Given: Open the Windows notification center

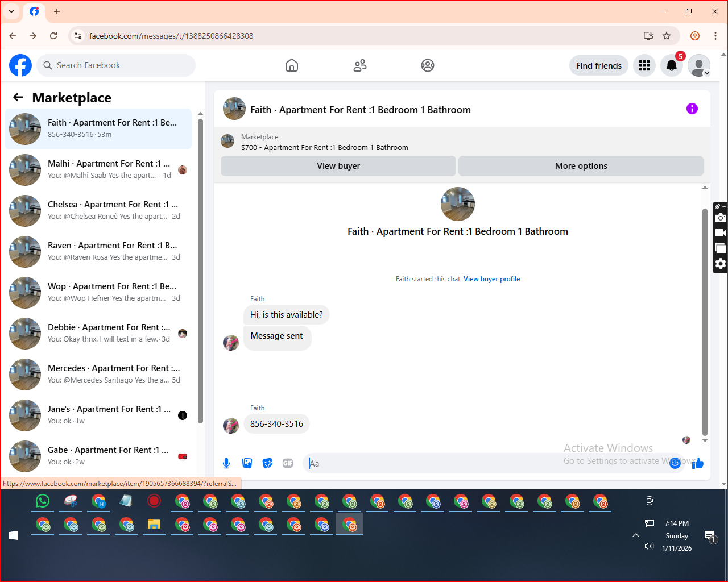Looking at the screenshot, I should click(710, 535).
